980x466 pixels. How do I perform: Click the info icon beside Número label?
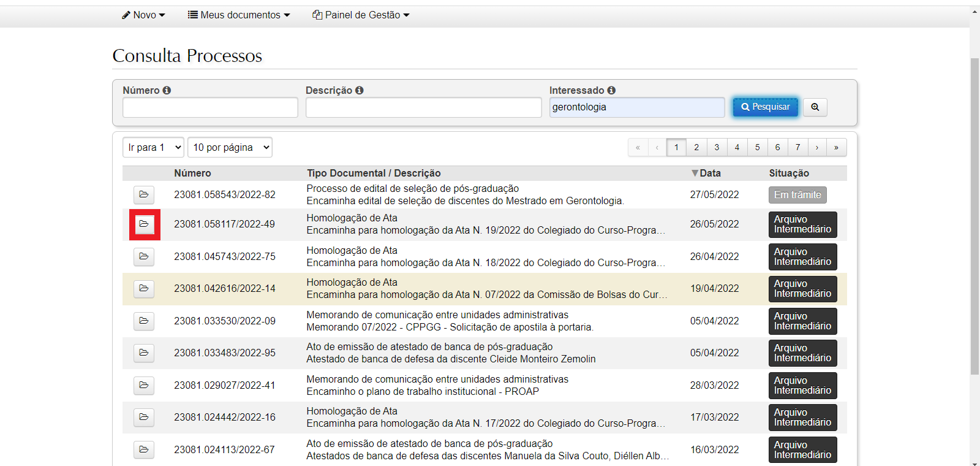[167, 90]
